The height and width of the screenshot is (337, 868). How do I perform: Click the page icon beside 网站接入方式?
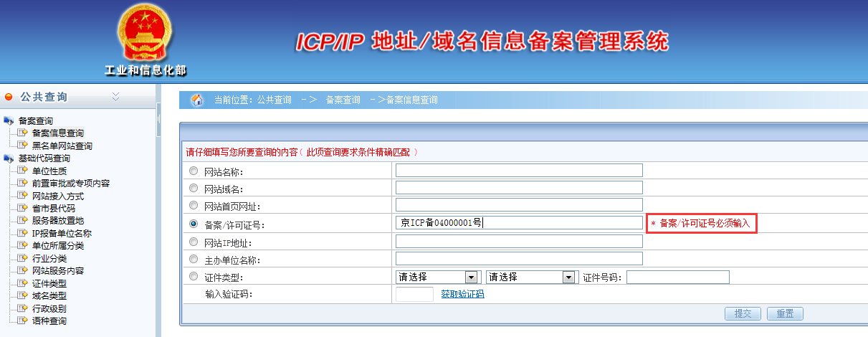click(x=22, y=196)
